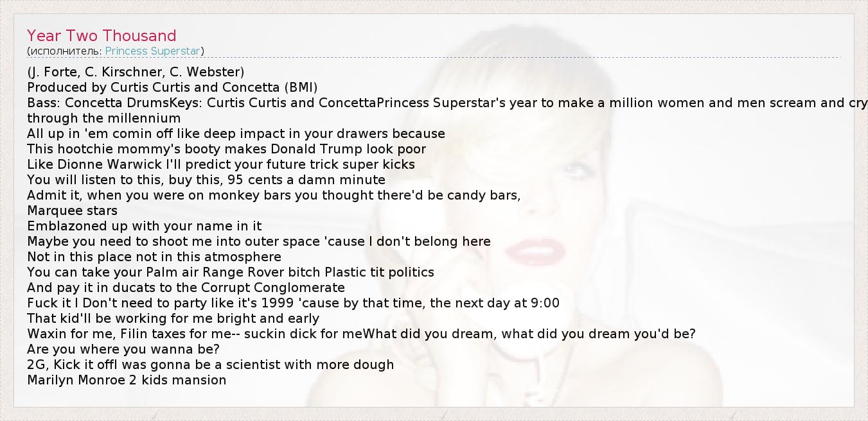Click the lyric line mentioning 1999
This screenshot has width=868, height=421.
[293, 303]
